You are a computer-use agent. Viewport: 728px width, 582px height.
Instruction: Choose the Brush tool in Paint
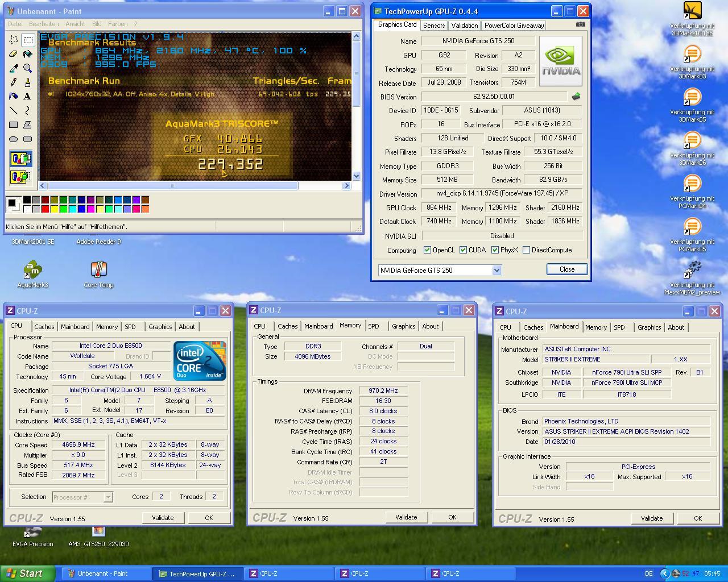point(27,82)
